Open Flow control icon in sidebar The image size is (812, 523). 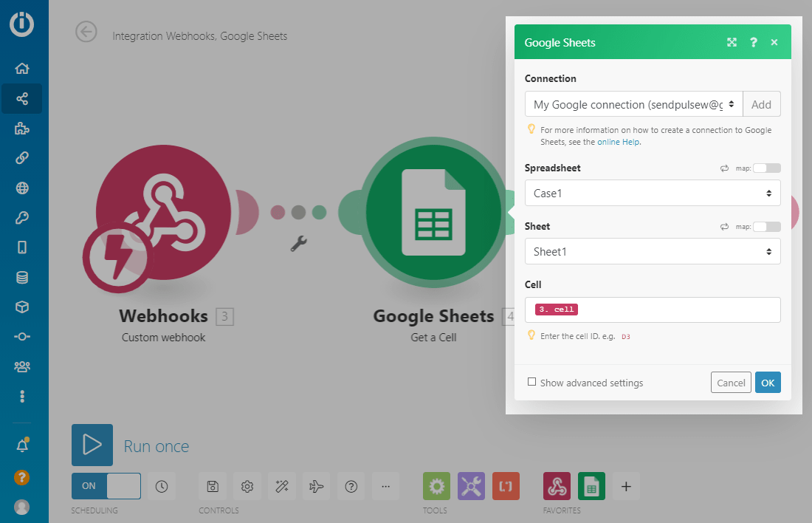(x=21, y=337)
